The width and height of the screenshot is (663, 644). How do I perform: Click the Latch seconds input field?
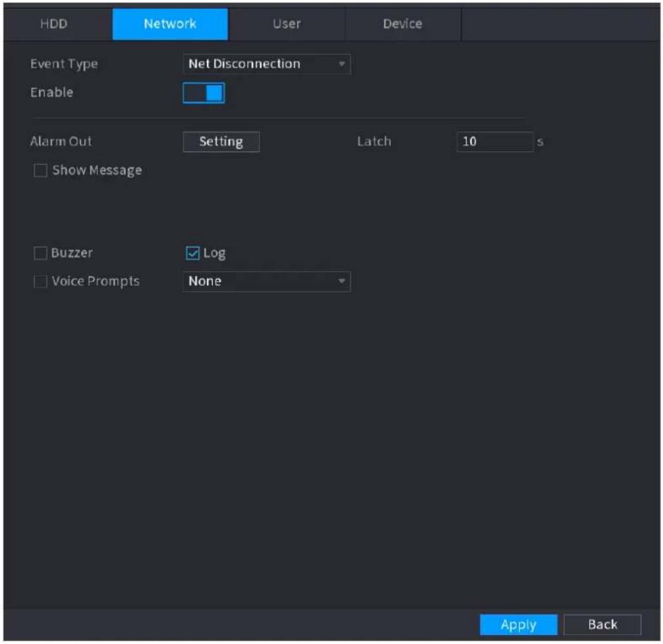(495, 141)
